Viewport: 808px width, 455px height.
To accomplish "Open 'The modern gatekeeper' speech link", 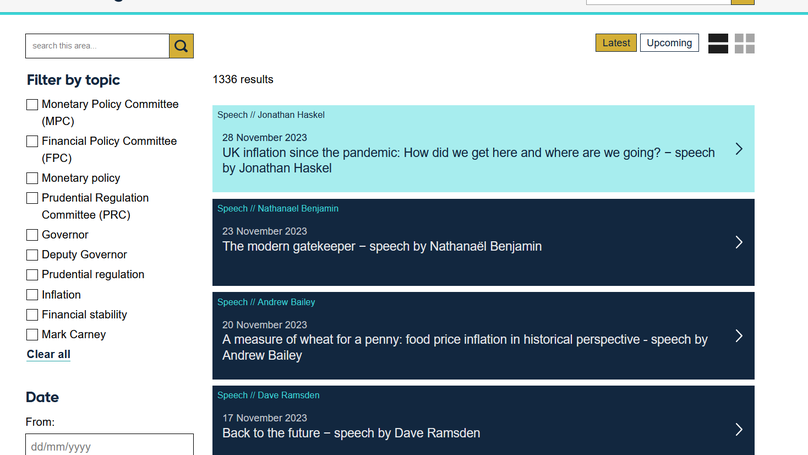I will click(382, 246).
